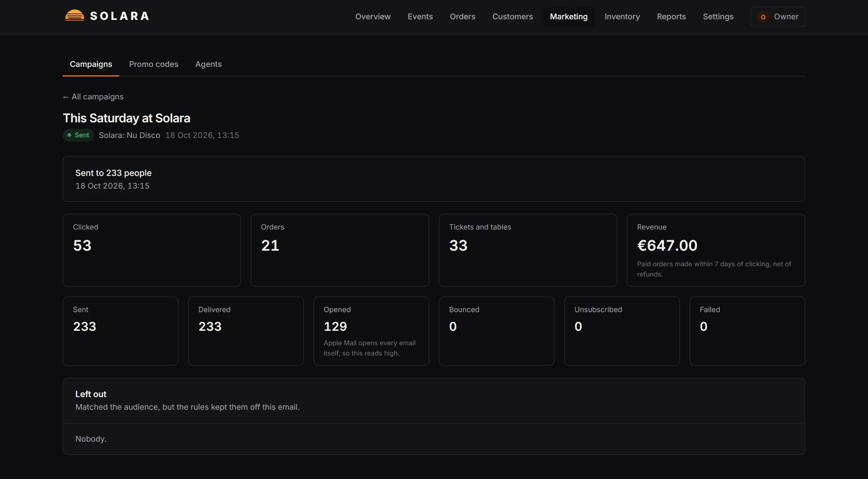Click the SOLARA brand wordmark

pos(120,16)
